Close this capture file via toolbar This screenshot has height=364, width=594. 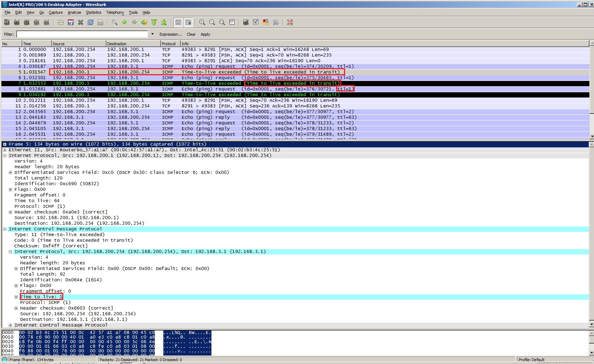(81, 22)
